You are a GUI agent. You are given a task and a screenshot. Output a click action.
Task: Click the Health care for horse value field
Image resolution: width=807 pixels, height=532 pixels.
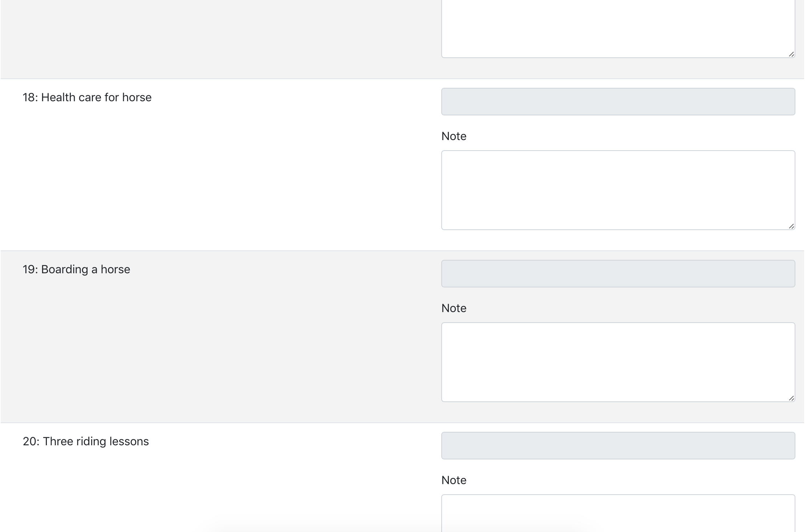click(x=618, y=102)
